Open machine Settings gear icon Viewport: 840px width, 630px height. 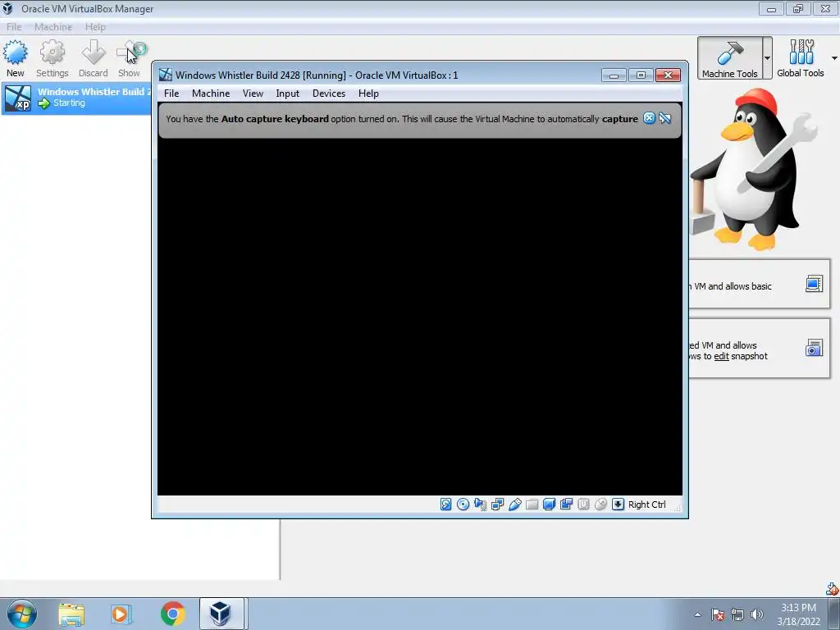point(52,53)
